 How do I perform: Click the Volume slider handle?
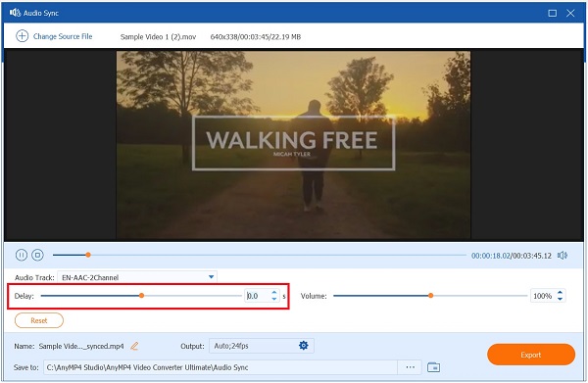431,296
